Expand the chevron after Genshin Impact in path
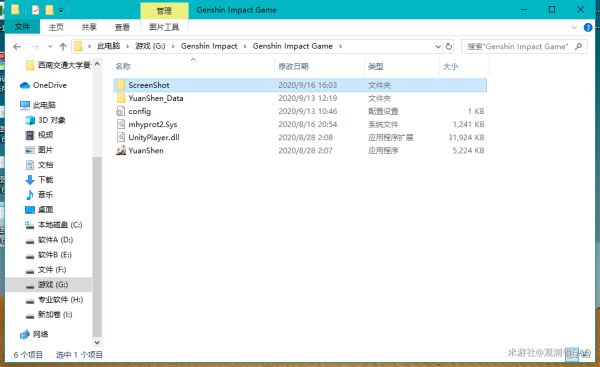The image size is (600, 367). tap(245, 46)
